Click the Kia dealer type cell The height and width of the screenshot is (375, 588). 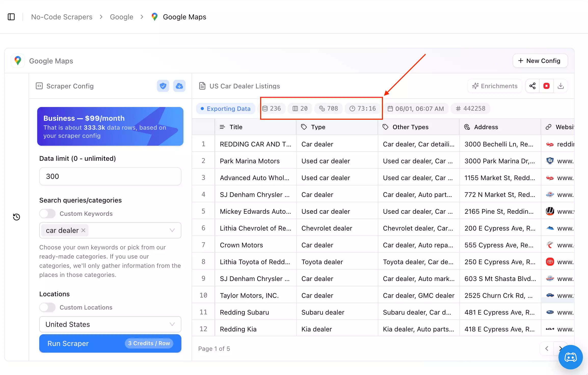pyautogui.click(x=337, y=329)
